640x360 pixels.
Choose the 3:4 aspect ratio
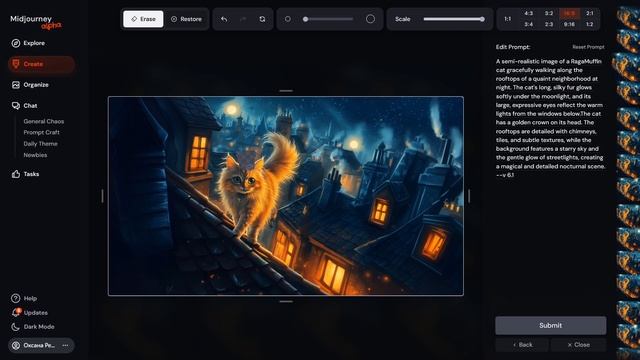tap(529, 24)
